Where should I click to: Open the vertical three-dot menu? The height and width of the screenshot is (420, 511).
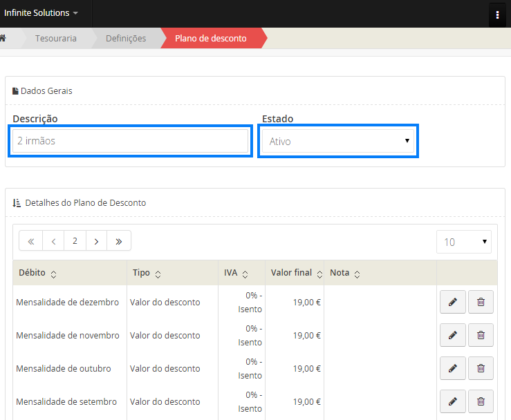[497, 15]
